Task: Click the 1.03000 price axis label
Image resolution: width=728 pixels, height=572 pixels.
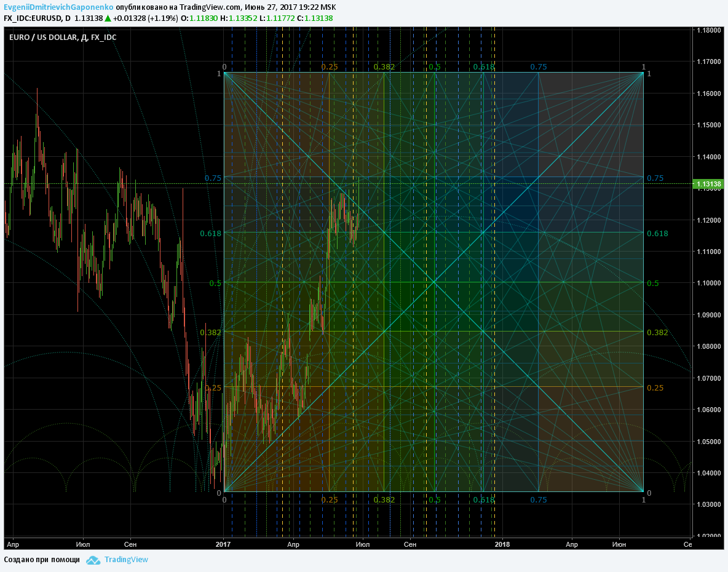Action: pos(708,505)
